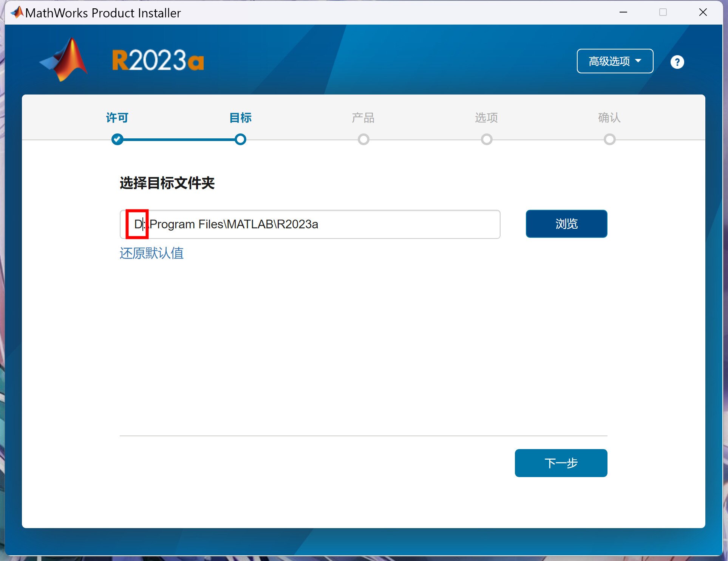728x561 pixels.
Task: Click the completed 许可 step checkmark circle
Action: pyautogui.click(x=117, y=139)
